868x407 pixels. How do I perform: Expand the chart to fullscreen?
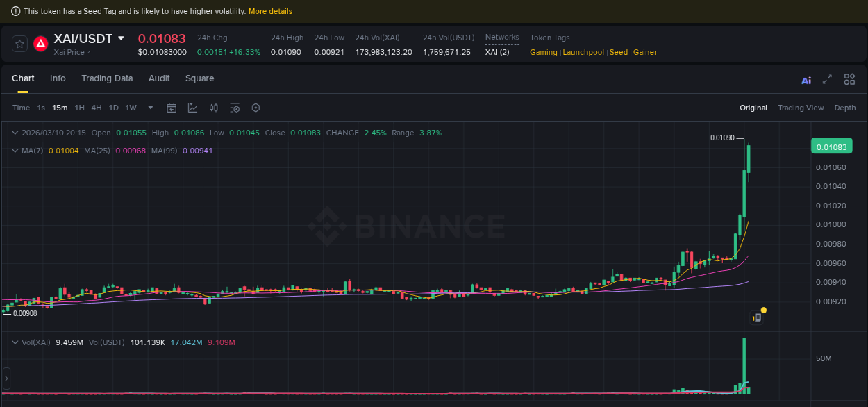coord(827,79)
